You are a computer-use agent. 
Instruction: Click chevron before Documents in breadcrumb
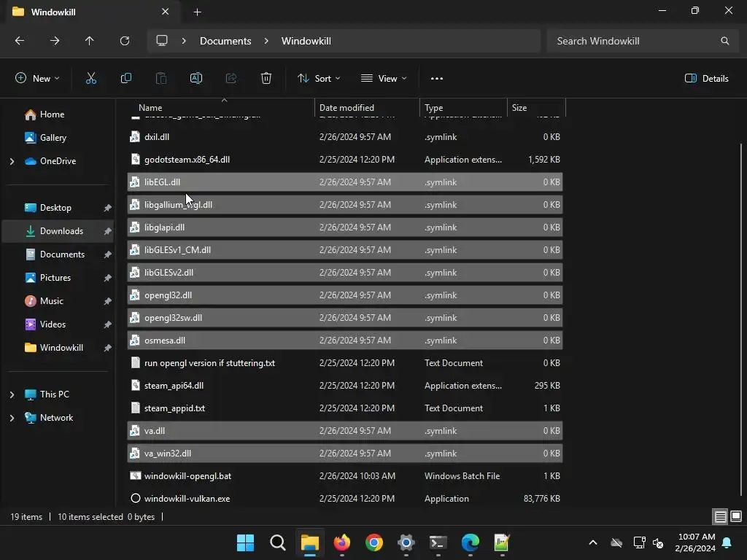point(184,41)
